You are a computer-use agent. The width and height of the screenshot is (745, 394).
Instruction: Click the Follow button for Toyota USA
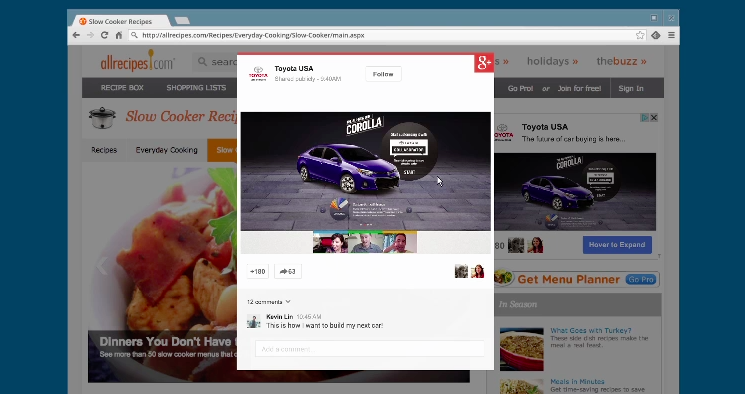point(383,74)
